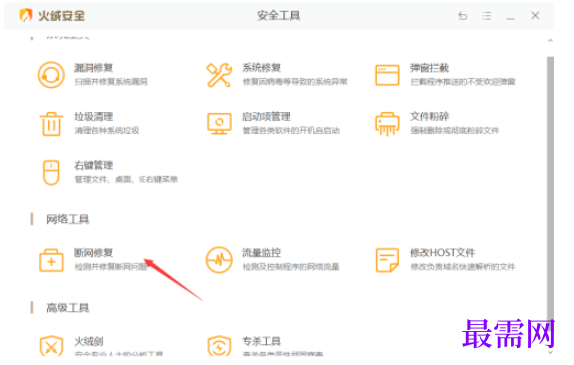Open the 流量监控 pulse icon
Viewport: 574px width, 365px height.
click(x=219, y=260)
